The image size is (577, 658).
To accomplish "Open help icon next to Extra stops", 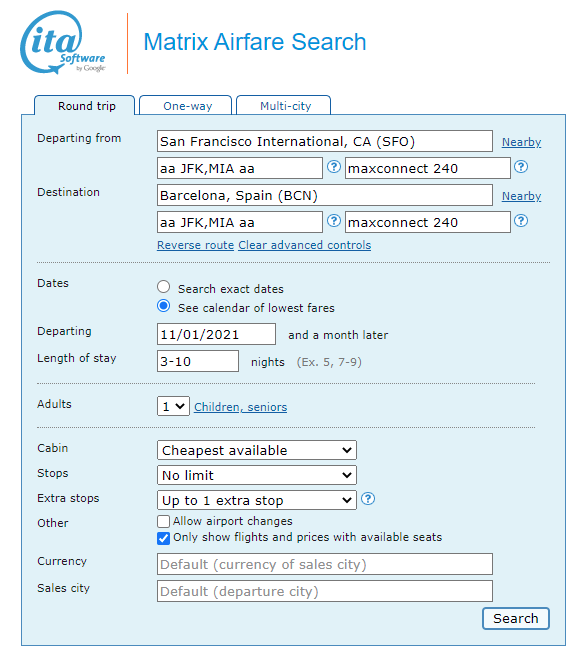I will (x=368, y=499).
